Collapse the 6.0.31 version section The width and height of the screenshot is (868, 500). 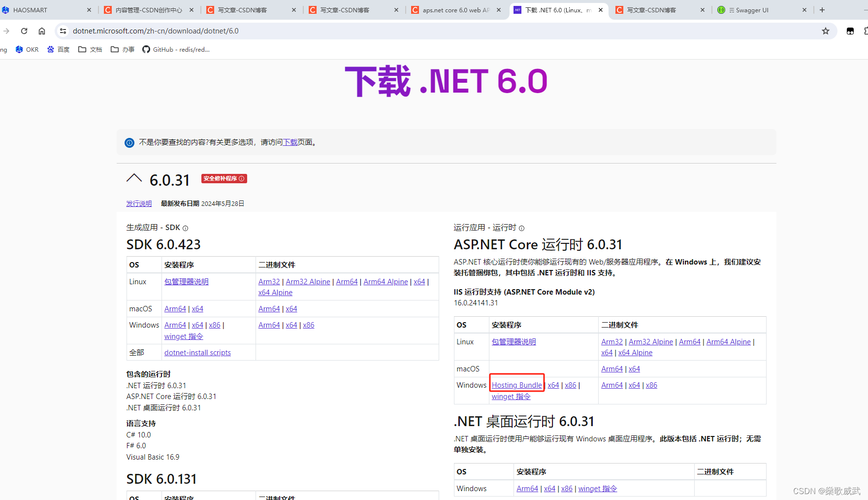pos(134,178)
